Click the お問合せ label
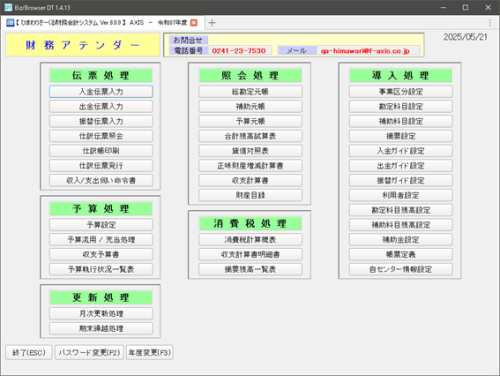Screen dimensions: 500x376 188,40
